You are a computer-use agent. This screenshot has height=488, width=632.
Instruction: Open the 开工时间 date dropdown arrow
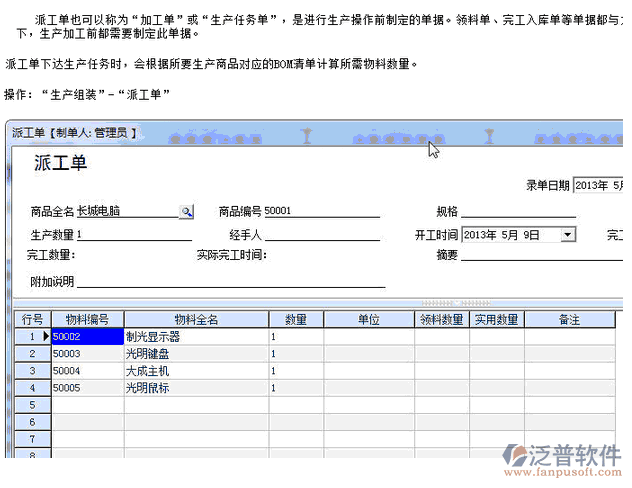tap(568, 235)
